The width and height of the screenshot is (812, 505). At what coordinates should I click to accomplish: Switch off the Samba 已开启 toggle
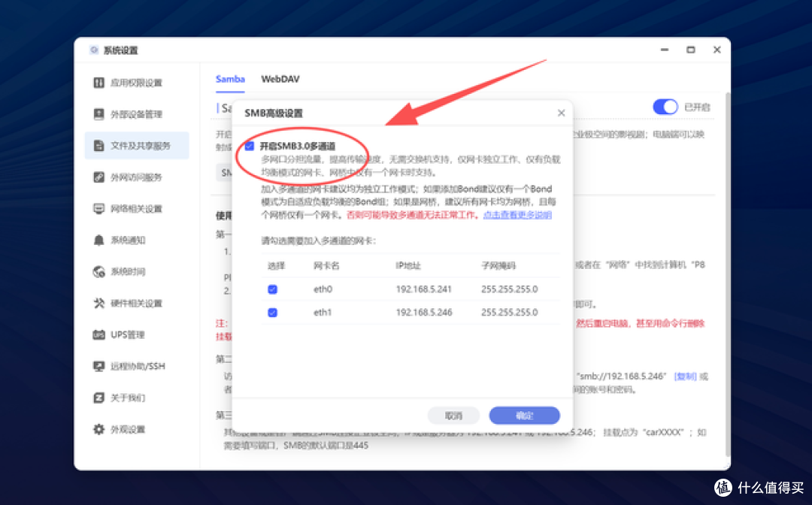(x=665, y=107)
